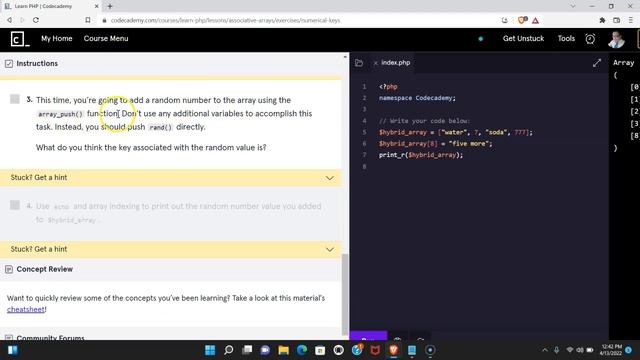Reload the page
The width and height of the screenshot is (640, 360).
pos(36,20)
